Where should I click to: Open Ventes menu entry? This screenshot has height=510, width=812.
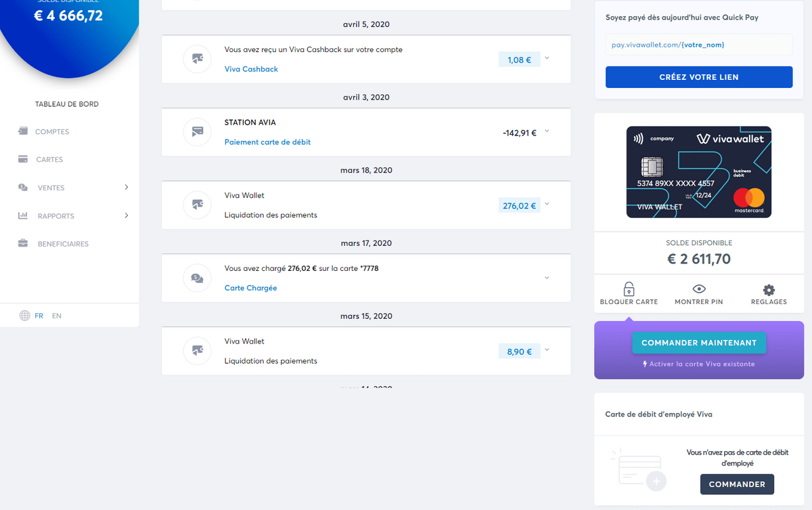[51, 188]
